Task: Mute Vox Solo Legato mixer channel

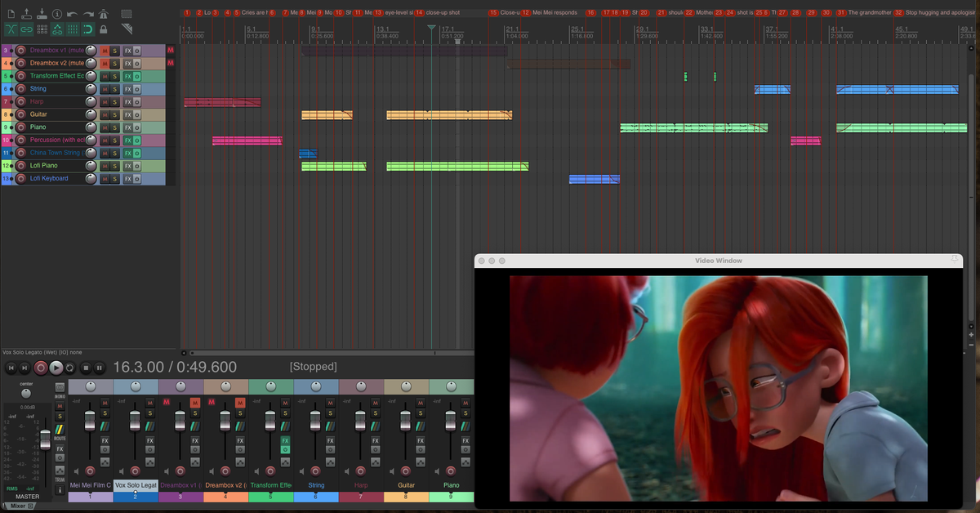Action: (x=149, y=403)
